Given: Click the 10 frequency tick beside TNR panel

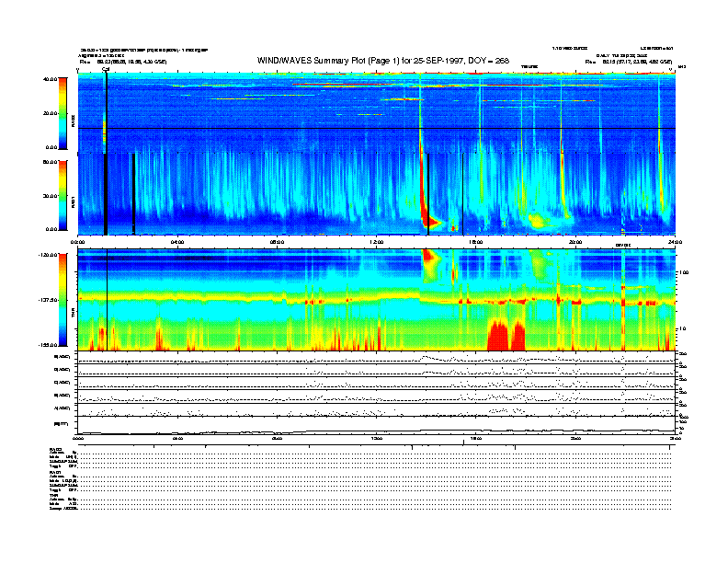Looking at the screenshot, I should point(682,329).
